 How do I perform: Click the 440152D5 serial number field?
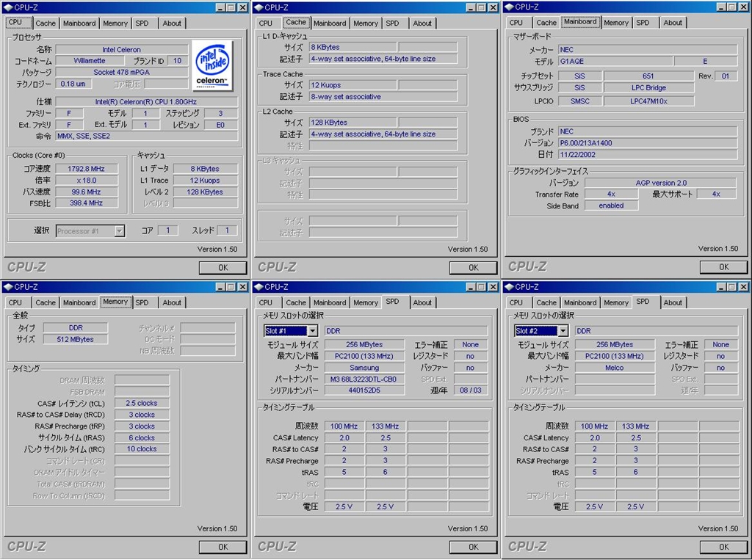364,390
